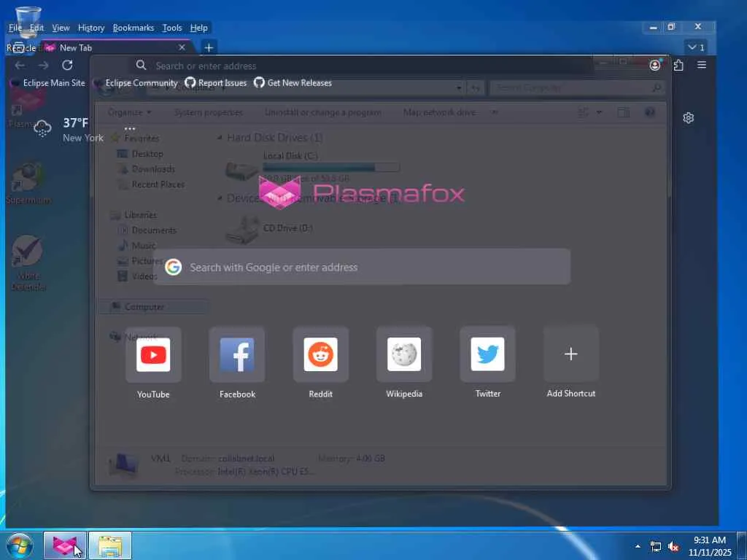Open the Report Issues bookmark
This screenshot has height=560, width=747.
point(216,83)
